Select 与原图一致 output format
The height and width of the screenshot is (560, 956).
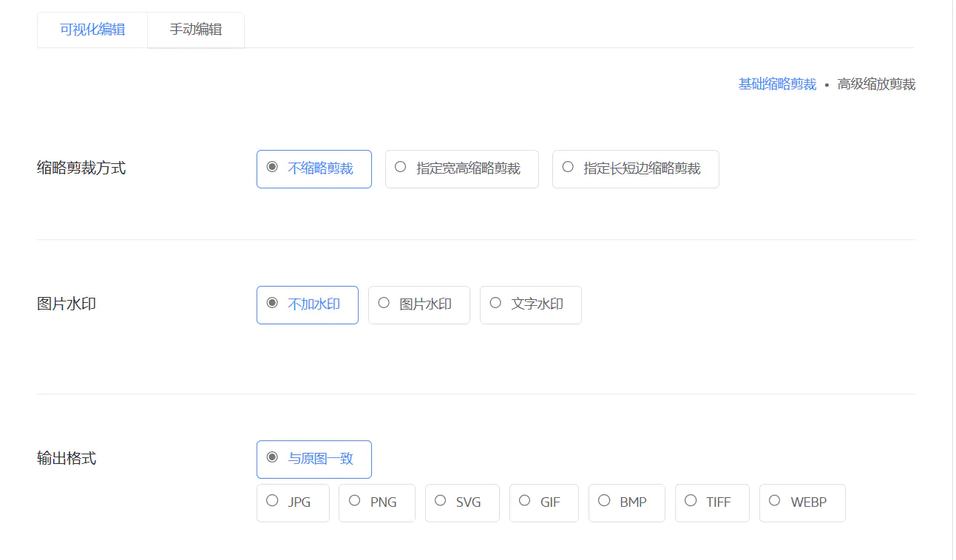[313, 459]
